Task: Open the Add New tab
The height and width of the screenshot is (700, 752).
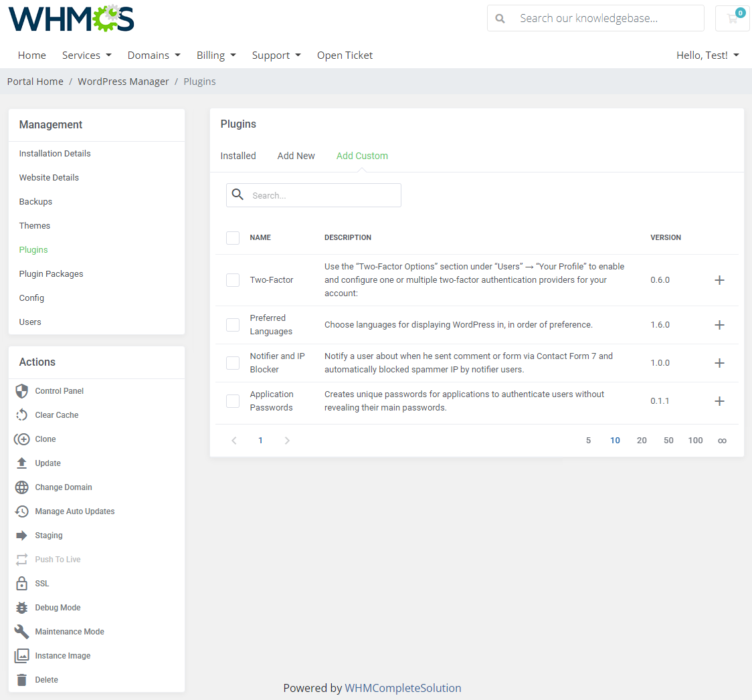Action: 296,155
